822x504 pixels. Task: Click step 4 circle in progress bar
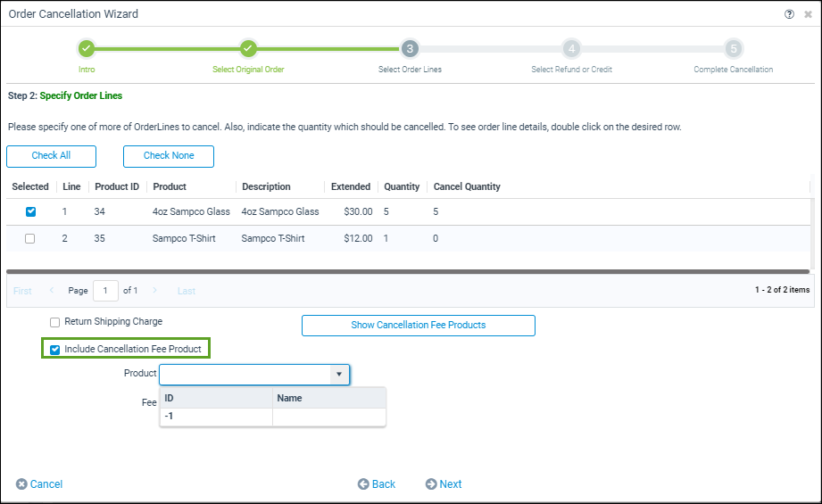coord(571,49)
